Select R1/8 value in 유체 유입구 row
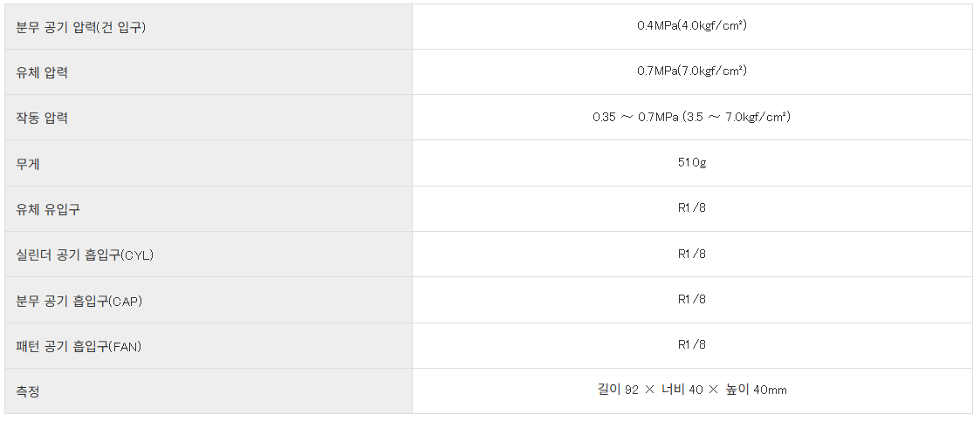980x421 pixels. point(692,208)
